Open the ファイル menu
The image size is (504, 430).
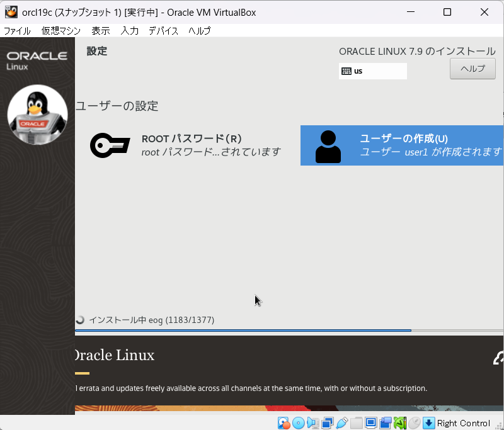(x=17, y=31)
